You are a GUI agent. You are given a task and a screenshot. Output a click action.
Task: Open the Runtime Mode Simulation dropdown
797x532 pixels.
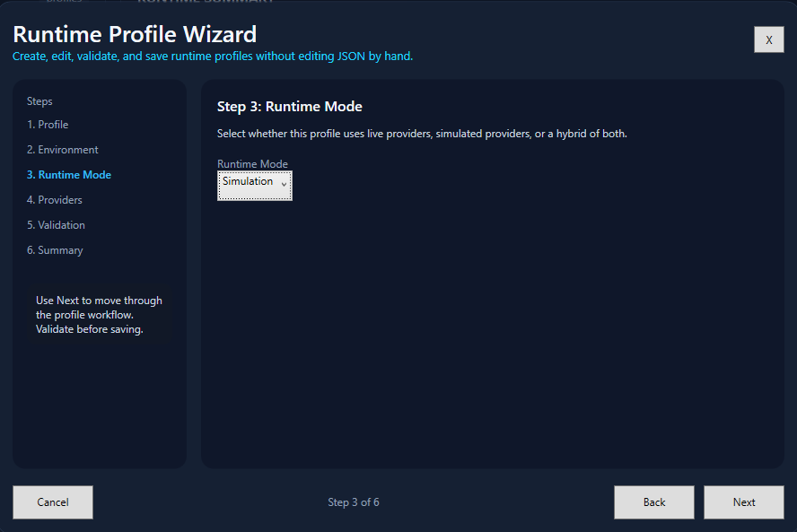pyautogui.click(x=255, y=186)
